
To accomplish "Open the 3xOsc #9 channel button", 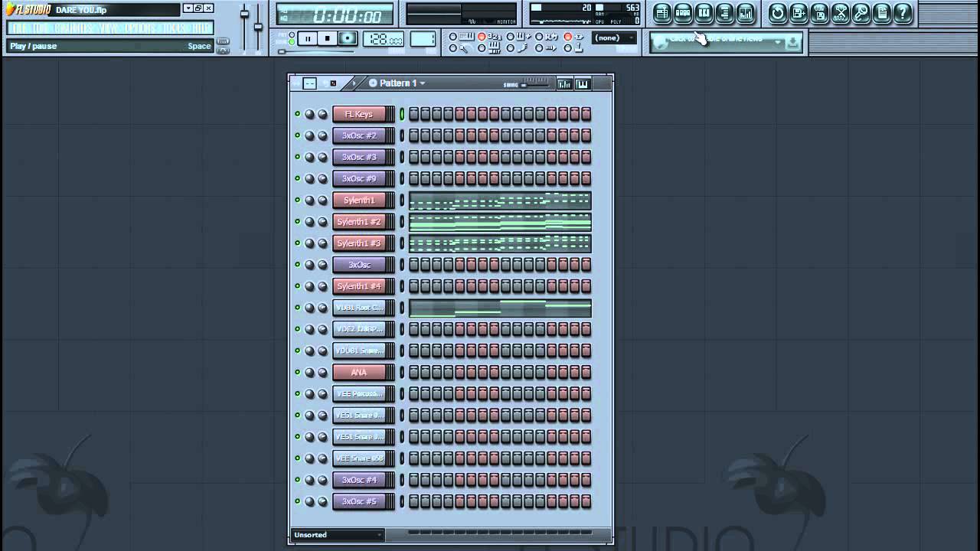I will pos(359,178).
